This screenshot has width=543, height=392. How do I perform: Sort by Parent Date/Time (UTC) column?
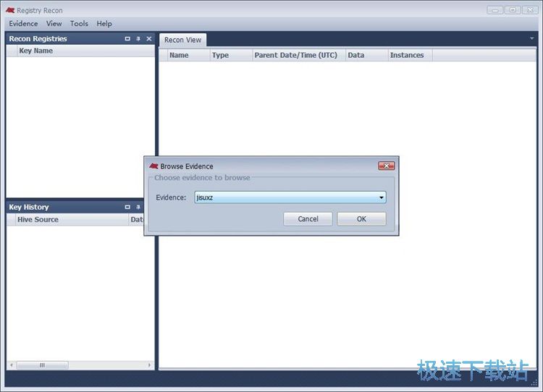(299, 56)
